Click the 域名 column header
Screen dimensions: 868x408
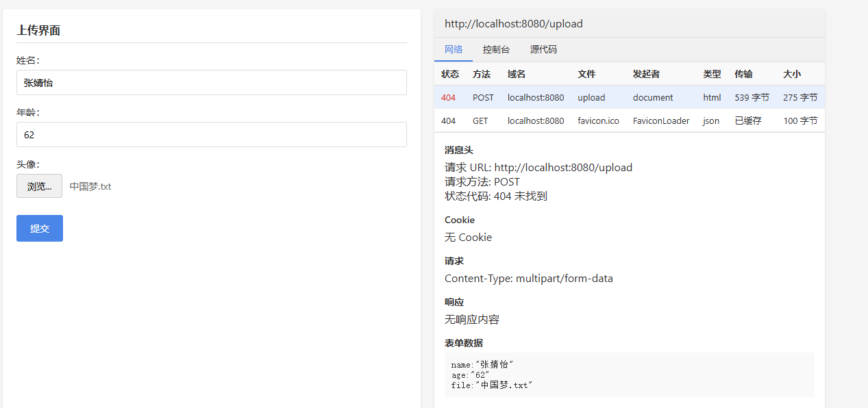517,74
